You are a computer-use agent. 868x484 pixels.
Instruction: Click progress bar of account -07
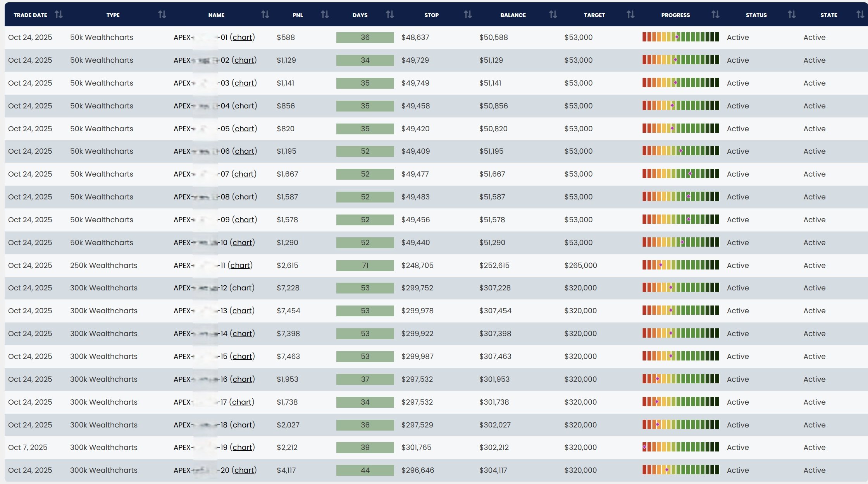tap(680, 174)
